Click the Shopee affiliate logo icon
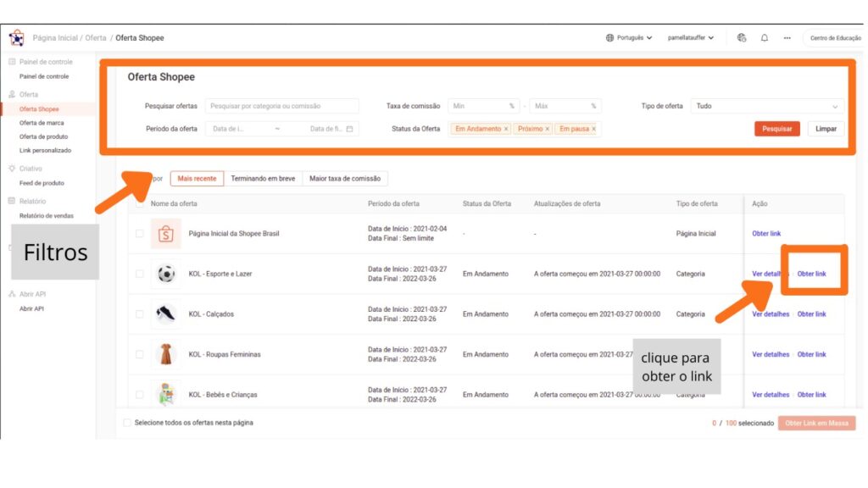This screenshot has width=868, height=488. tap(17, 37)
